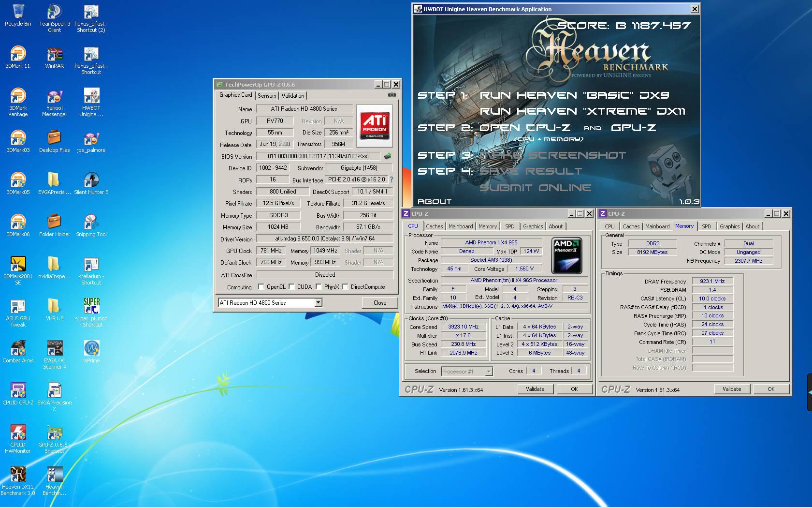Click GPU-Z screenshot camera icon
This screenshot has width=812, height=508.
tap(392, 95)
